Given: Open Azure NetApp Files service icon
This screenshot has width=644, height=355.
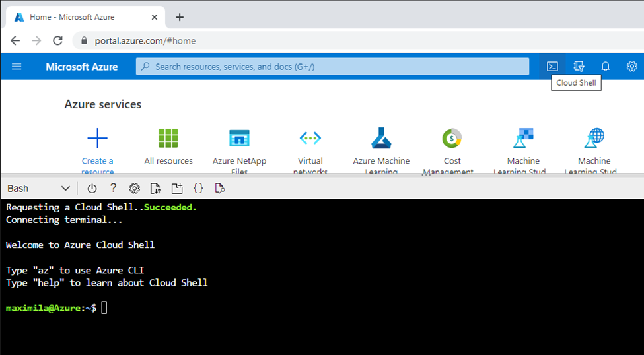Looking at the screenshot, I should click(x=240, y=138).
